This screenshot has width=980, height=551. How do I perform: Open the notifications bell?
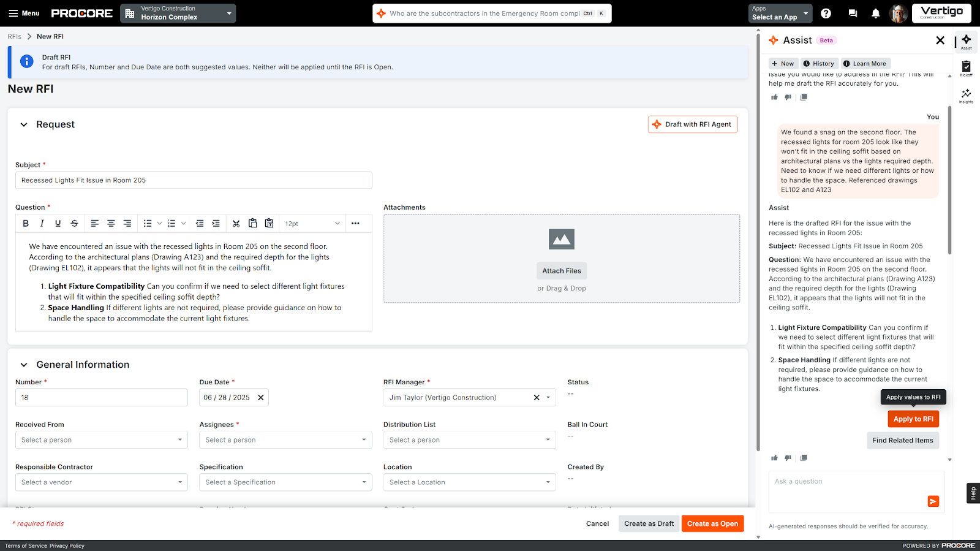pyautogui.click(x=876, y=13)
